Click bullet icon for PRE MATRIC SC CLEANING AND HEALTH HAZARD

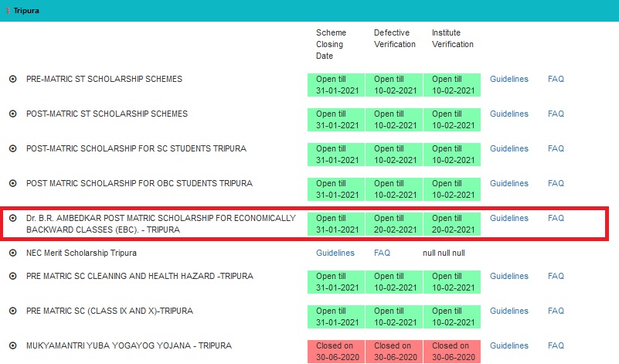pyautogui.click(x=13, y=276)
